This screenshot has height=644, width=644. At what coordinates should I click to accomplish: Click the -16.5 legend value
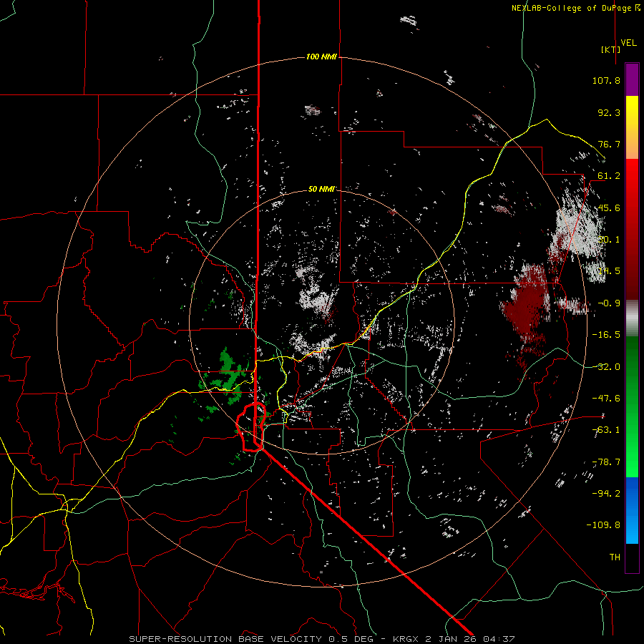coord(606,335)
